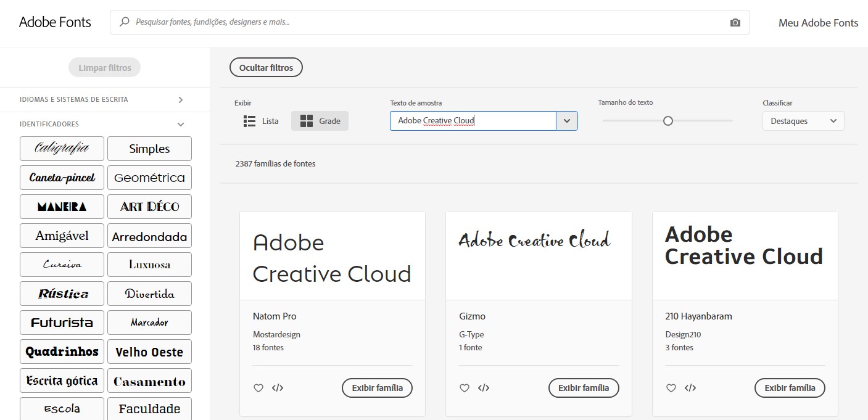The image size is (868, 420).
Task: Toggle the Maneira tag filter
Action: click(x=62, y=207)
